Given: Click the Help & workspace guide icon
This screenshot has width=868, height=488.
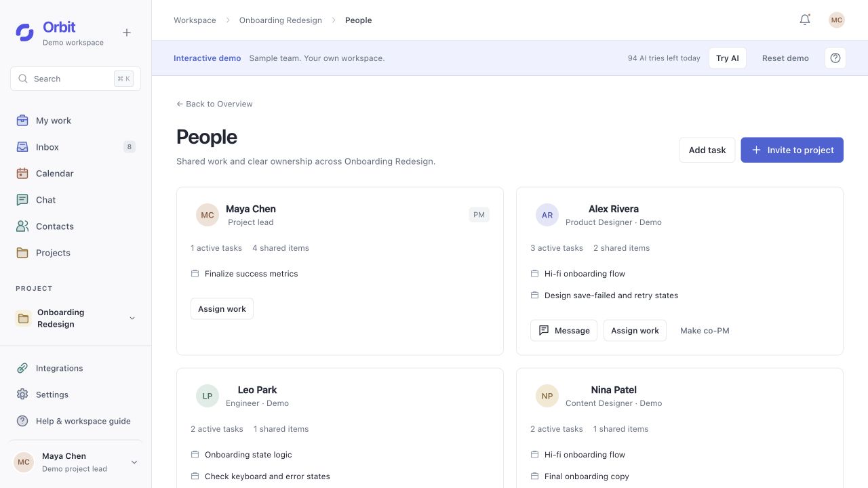Looking at the screenshot, I should pos(22,421).
